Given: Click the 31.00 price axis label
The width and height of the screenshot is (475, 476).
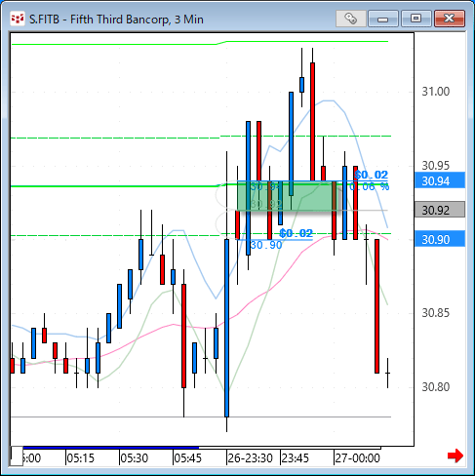Looking at the screenshot, I should coord(436,92).
